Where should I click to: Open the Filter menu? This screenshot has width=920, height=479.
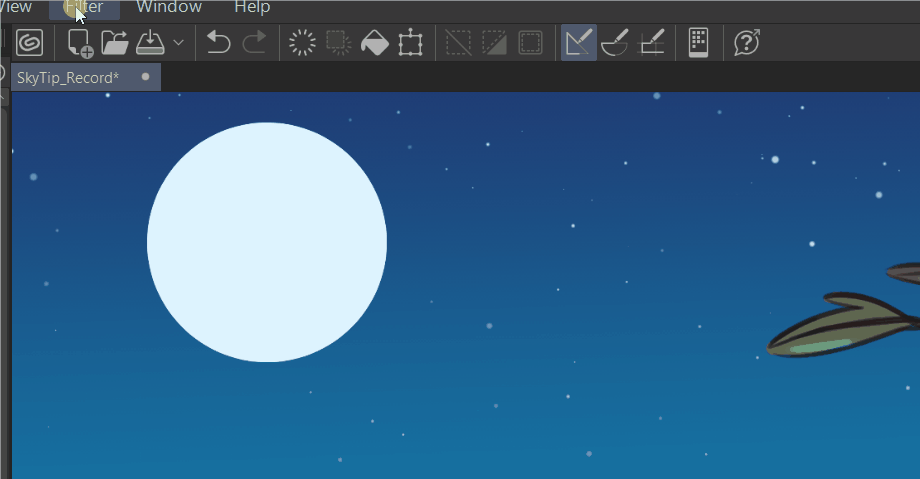pyautogui.click(x=84, y=8)
